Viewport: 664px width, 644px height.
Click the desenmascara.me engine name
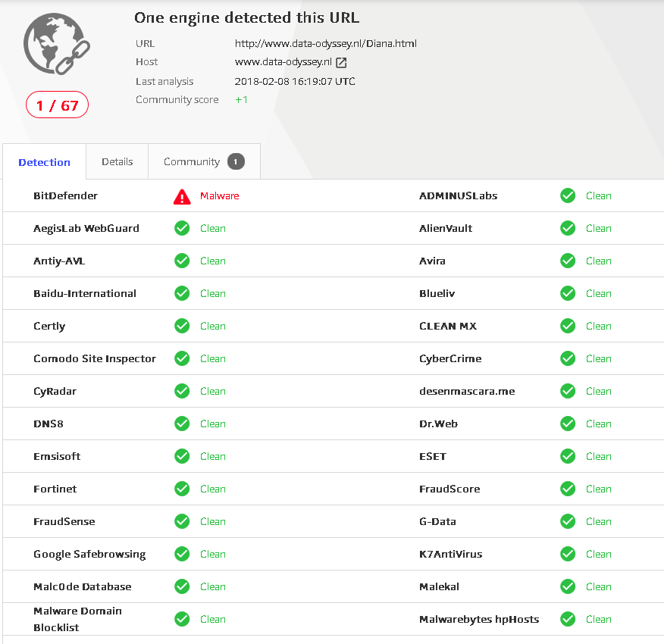click(467, 391)
